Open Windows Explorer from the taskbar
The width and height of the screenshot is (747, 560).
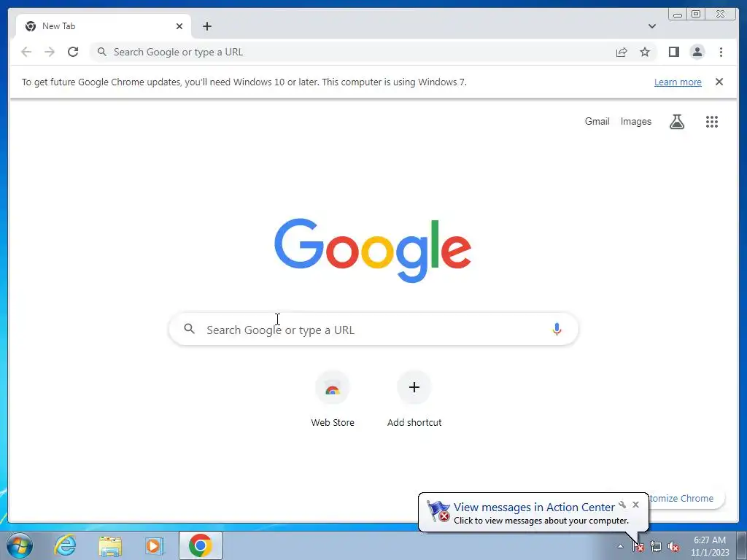[x=110, y=545]
